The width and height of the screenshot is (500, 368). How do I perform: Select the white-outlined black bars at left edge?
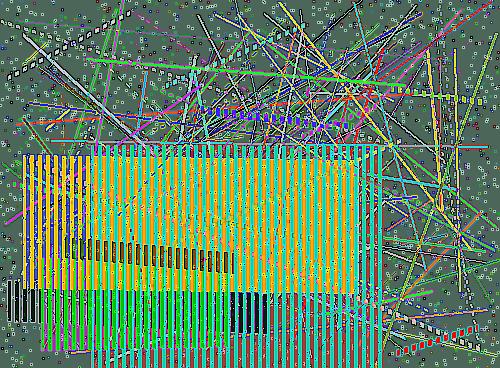[x=23, y=301]
